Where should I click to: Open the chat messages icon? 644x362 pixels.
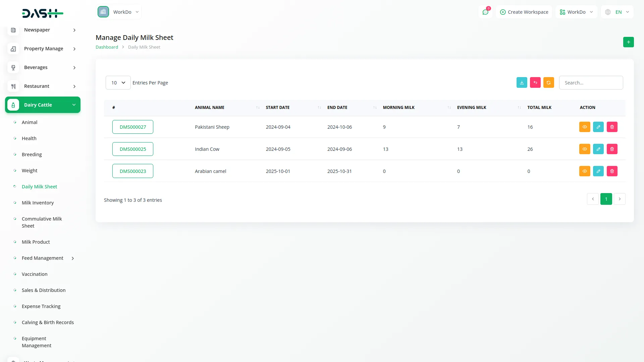(485, 12)
